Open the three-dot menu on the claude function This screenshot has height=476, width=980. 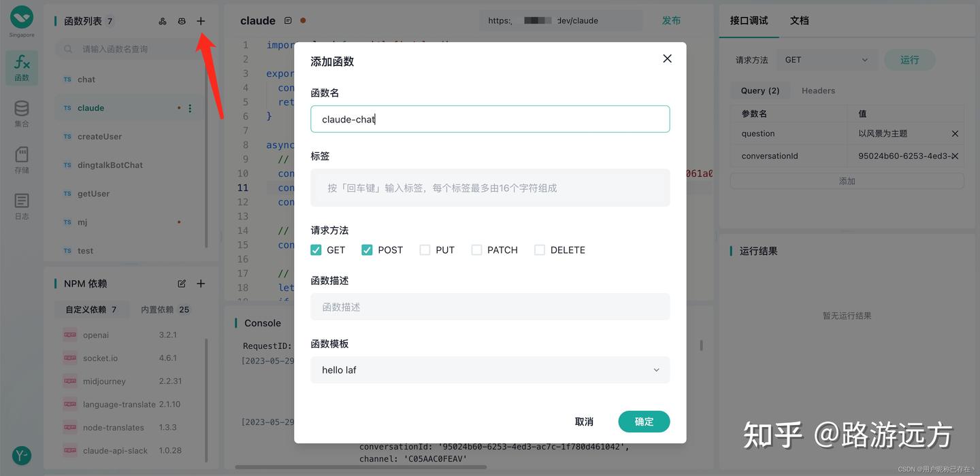tap(190, 107)
